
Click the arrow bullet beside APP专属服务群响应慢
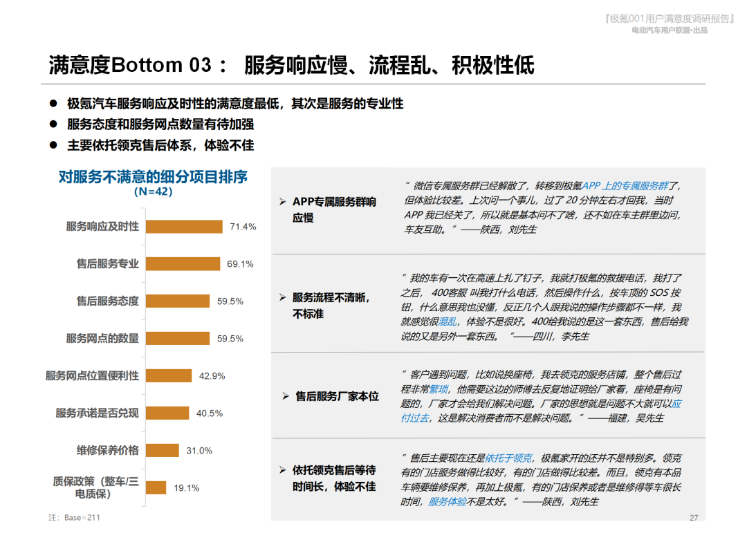click(x=282, y=203)
